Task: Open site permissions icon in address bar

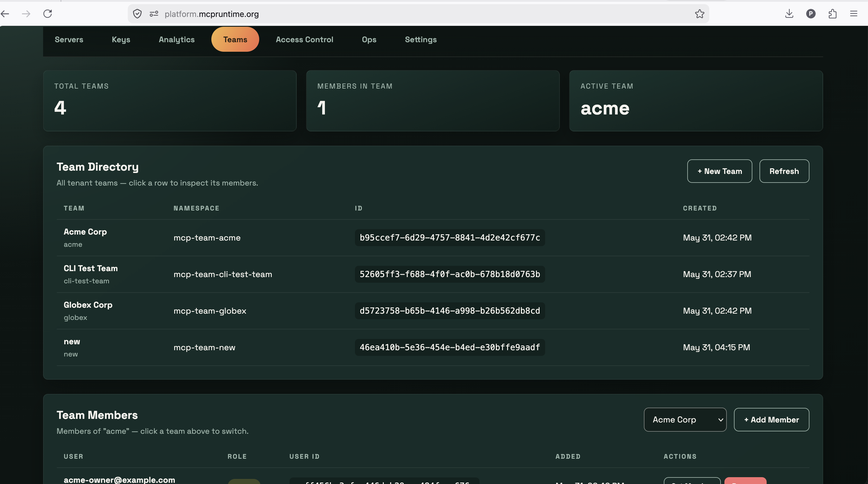Action: [154, 14]
